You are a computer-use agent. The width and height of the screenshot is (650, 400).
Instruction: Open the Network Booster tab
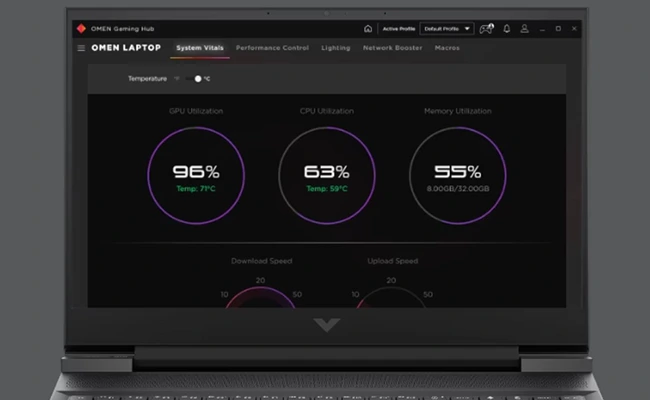[x=393, y=48]
